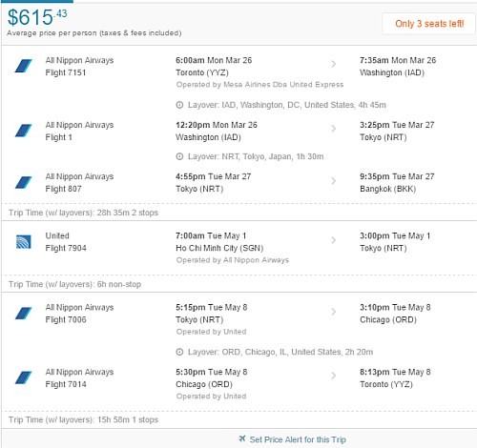This screenshot has width=477, height=448.
Task: Click the arrow between Chicago and Toronto
Action: coord(333,376)
